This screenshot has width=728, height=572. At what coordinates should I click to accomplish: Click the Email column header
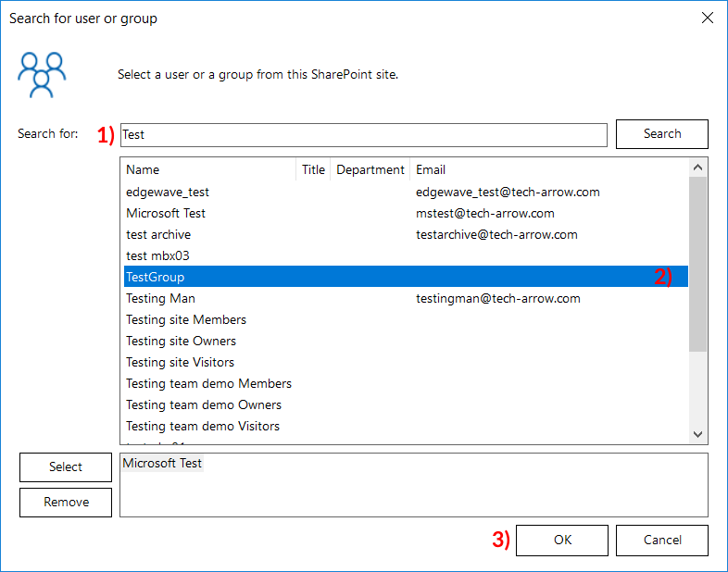click(546, 169)
